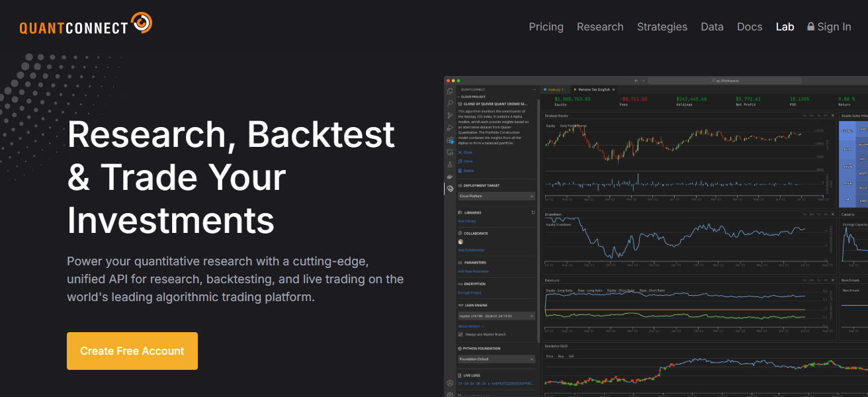
Task: Toggle the Equity series legend
Action: (x=550, y=126)
